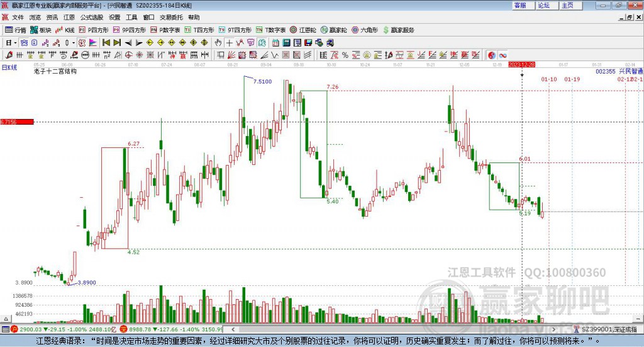Open the T四方形 time square

coord(199,30)
